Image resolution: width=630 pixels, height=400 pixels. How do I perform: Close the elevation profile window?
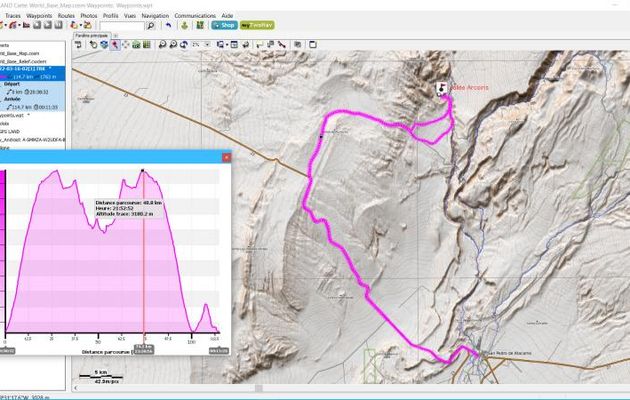click(226, 157)
